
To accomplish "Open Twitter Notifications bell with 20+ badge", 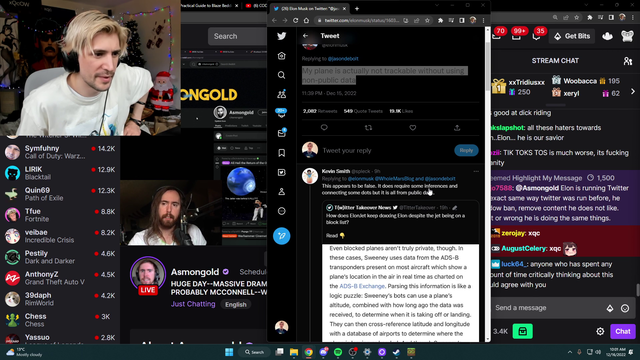I will click(x=281, y=114).
